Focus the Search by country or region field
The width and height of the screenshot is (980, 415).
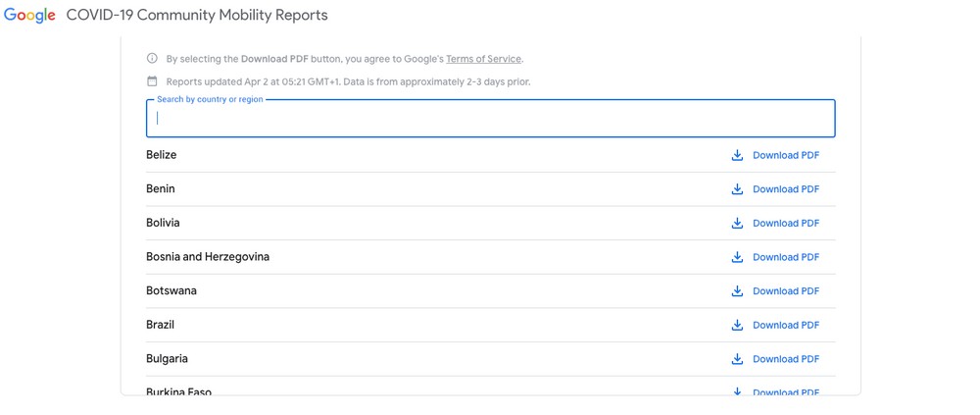click(x=491, y=119)
